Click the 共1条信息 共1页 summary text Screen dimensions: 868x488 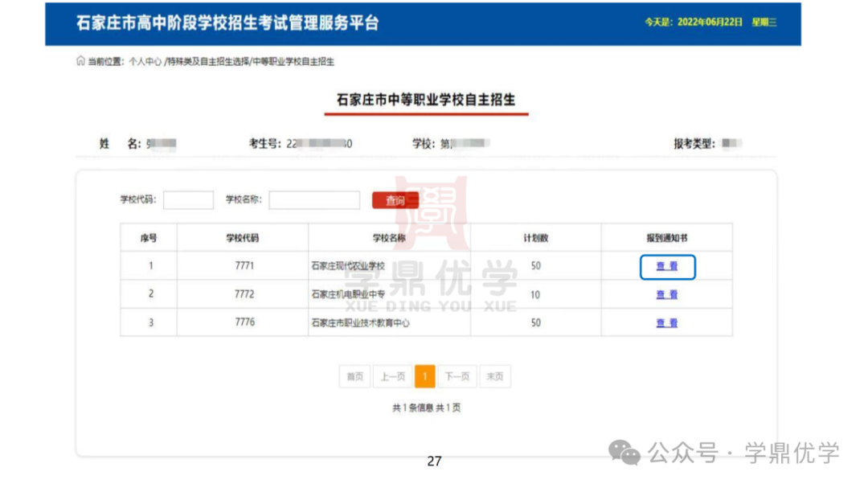point(426,408)
